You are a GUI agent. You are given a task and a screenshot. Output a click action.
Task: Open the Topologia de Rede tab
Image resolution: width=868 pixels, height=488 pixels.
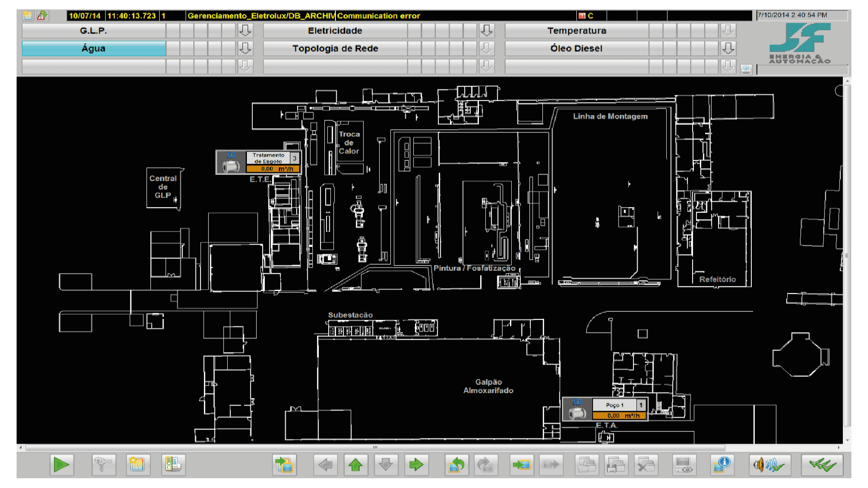click(x=335, y=49)
